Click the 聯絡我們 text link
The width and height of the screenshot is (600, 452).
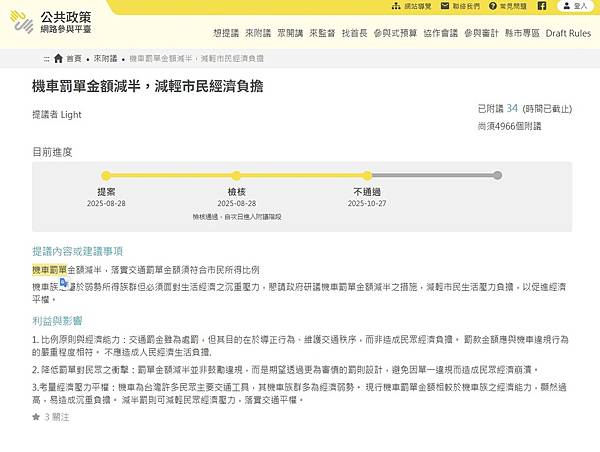[x=466, y=6]
